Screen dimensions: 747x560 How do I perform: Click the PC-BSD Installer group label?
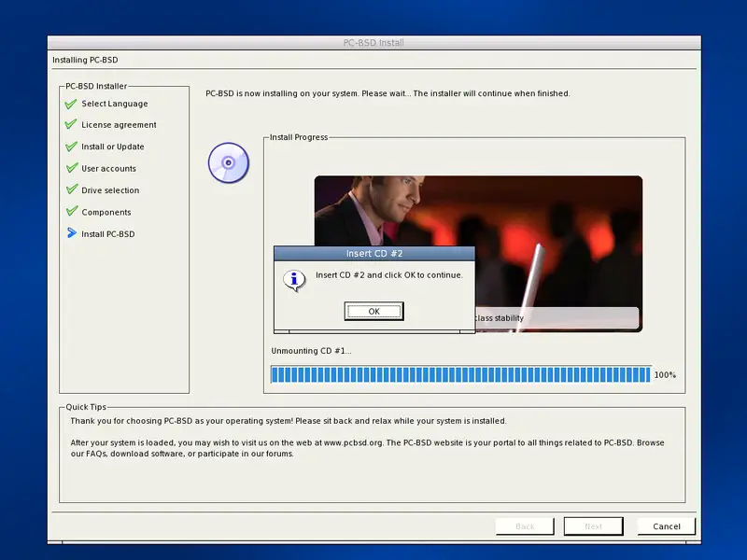point(96,86)
